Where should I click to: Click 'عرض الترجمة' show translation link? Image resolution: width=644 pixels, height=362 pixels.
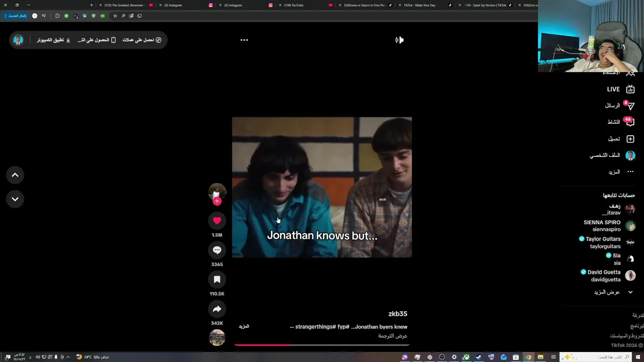point(393,336)
